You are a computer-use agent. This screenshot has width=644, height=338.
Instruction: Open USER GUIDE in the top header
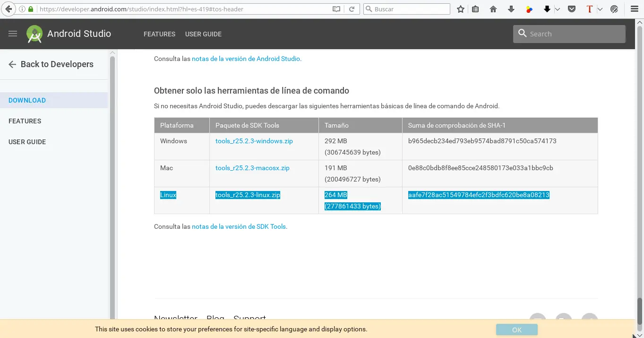point(203,34)
